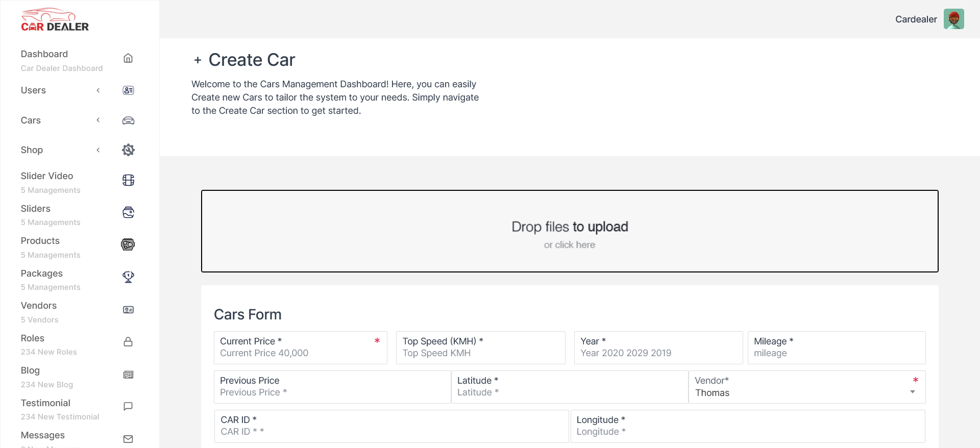Screen dimensions: 980x448
Task: Click the Dashboard home icon
Action: point(128,58)
